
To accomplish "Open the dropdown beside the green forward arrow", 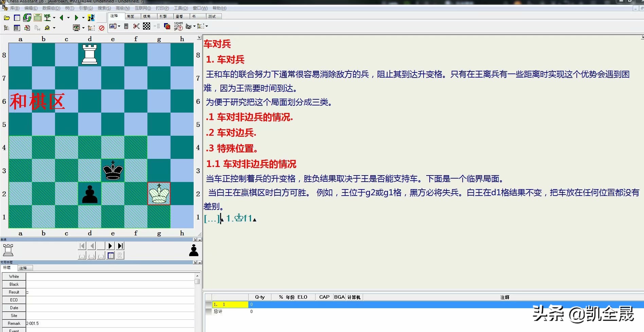I will point(83,17).
